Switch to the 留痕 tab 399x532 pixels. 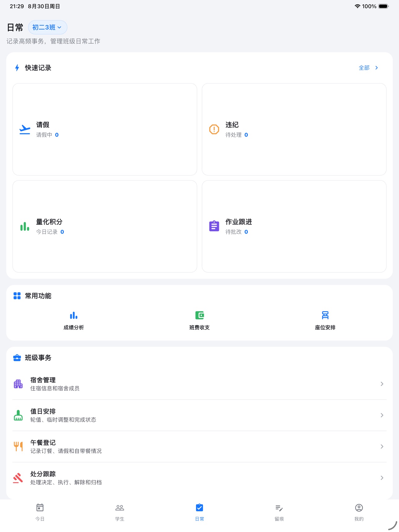(279, 512)
